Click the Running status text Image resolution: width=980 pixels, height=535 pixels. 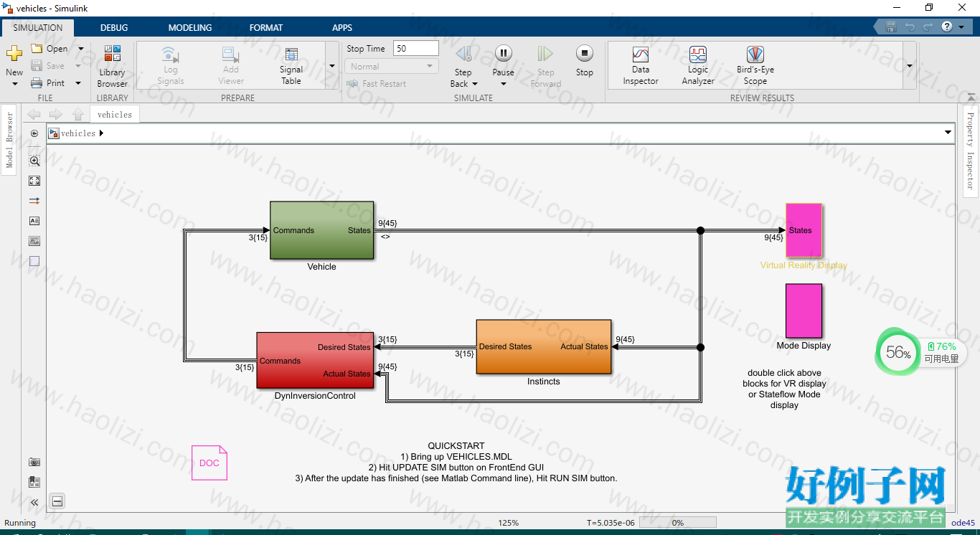coord(20,523)
